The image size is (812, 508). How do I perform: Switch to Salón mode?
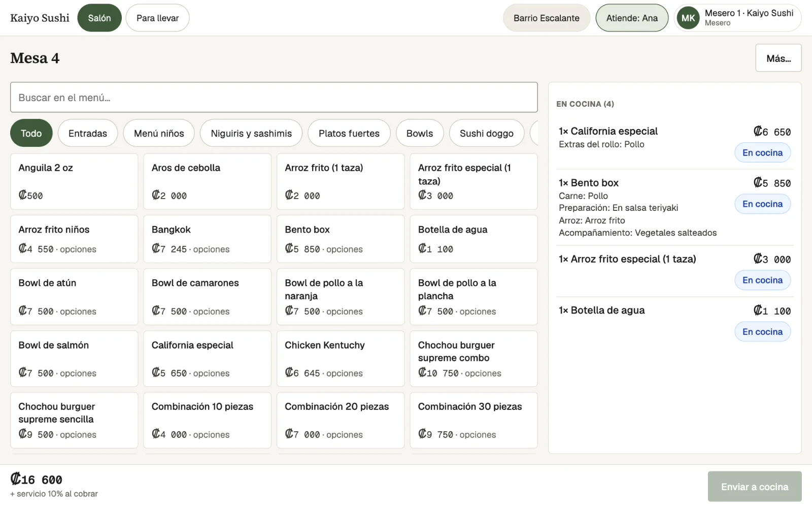(99, 18)
